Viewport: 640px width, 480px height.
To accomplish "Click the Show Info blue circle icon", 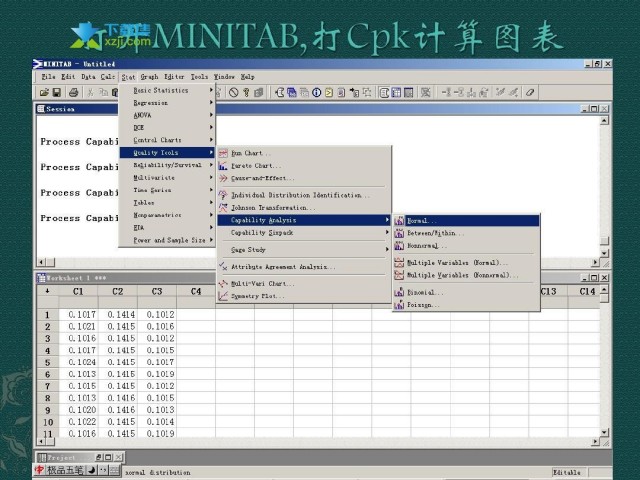I will (x=317, y=93).
